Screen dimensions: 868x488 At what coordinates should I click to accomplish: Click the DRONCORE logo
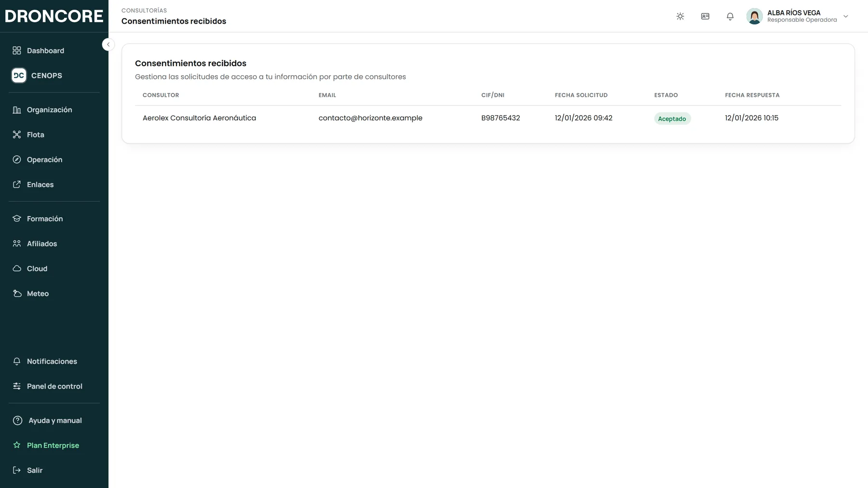coord(54,16)
